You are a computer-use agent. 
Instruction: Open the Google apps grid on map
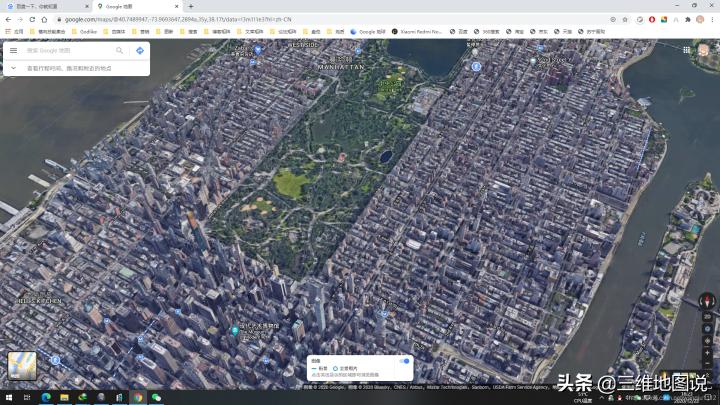[686, 50]
